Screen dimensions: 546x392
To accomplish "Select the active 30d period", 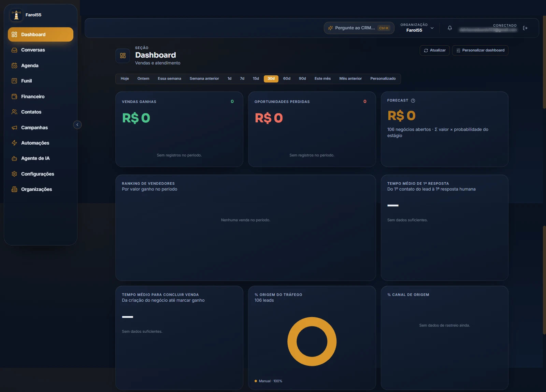I will [271, 79].
